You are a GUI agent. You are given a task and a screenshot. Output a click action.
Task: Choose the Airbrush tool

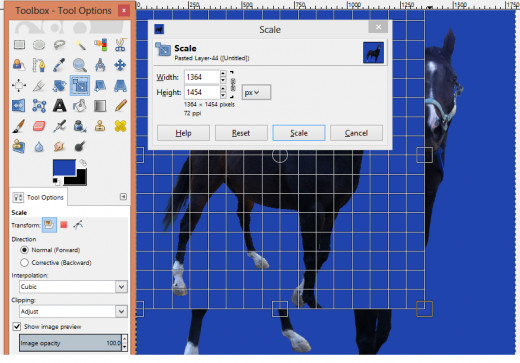(59, 126)
